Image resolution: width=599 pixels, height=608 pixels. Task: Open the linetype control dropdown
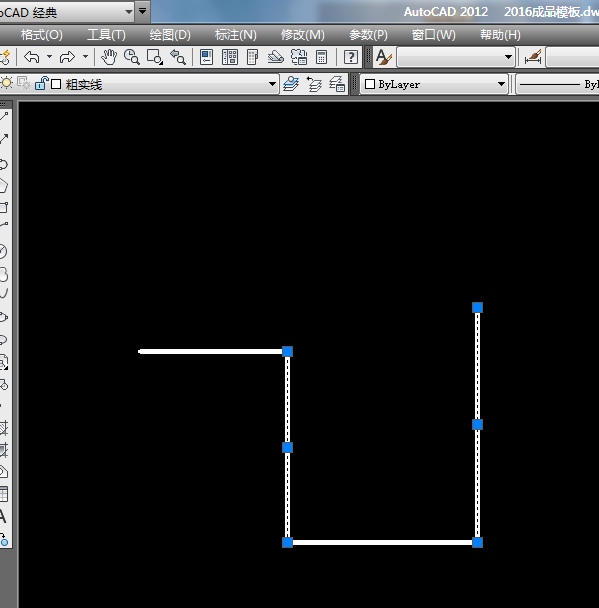(559, 84)
